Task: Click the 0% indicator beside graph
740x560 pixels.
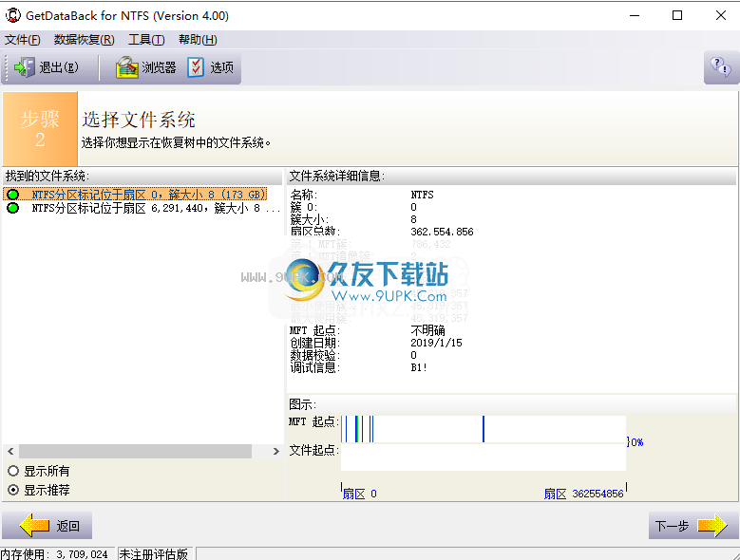Action: pos(635,441)
